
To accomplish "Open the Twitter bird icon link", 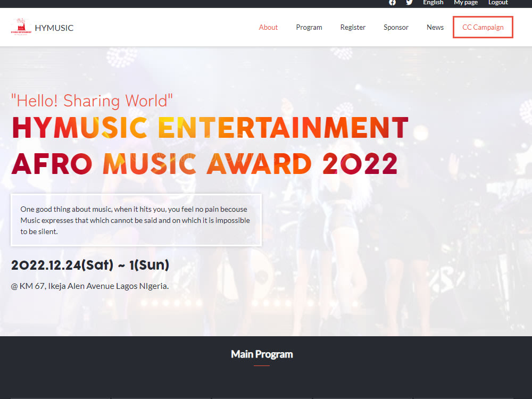I will [x=409, y=2].
